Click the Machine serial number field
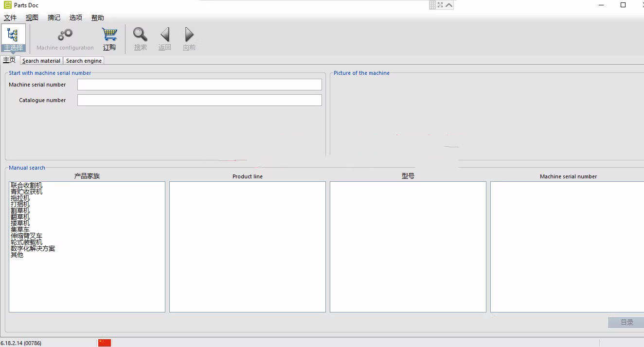The image size is (644, 347). coord(199,85)
